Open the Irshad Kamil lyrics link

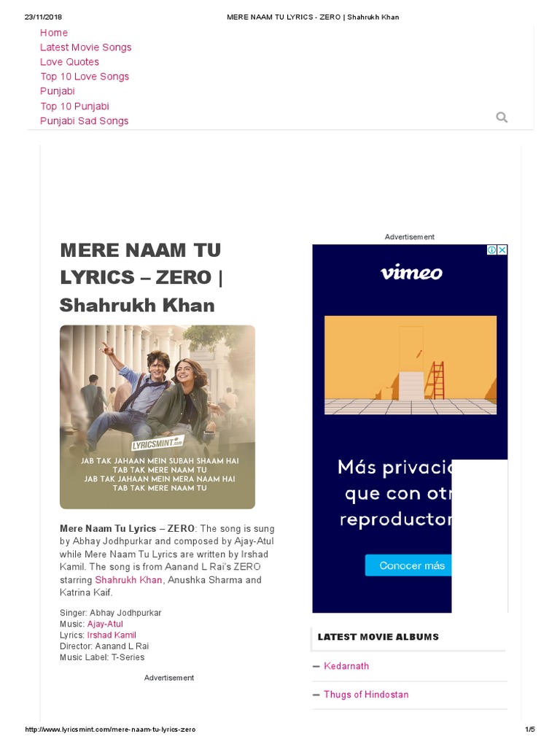click(x=112, y=635)
